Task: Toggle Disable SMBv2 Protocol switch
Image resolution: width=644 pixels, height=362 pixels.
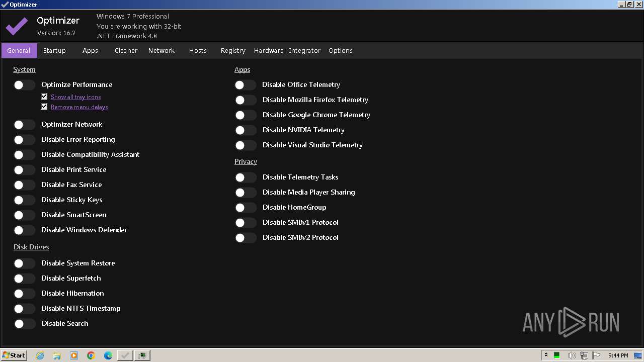Action: tap(246, 238)
